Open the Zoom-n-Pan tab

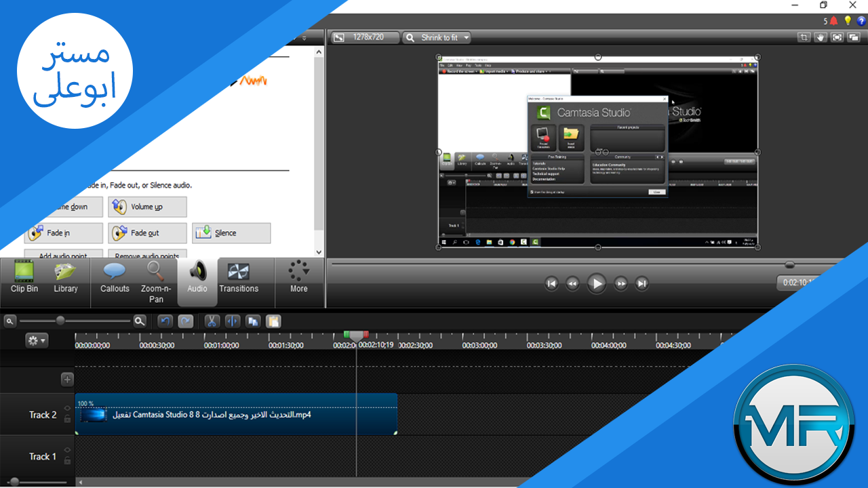[156, 281]
